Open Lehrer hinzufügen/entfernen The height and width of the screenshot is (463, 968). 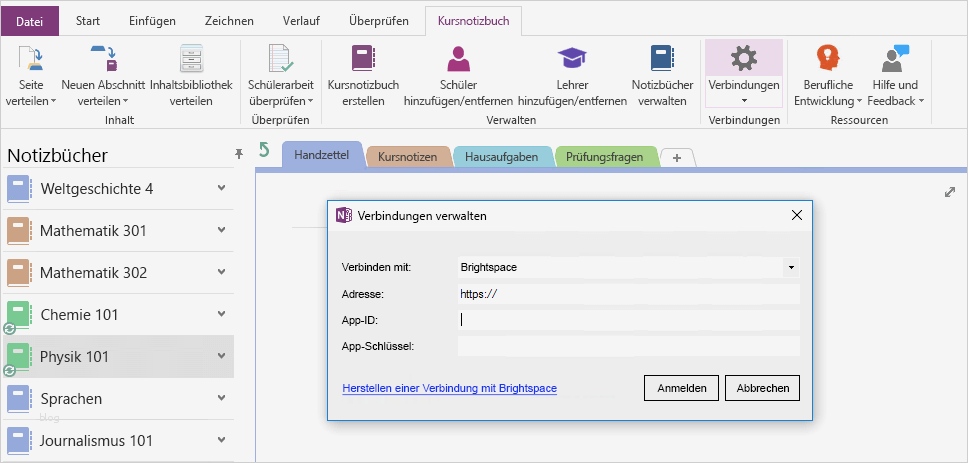(572, 75)
